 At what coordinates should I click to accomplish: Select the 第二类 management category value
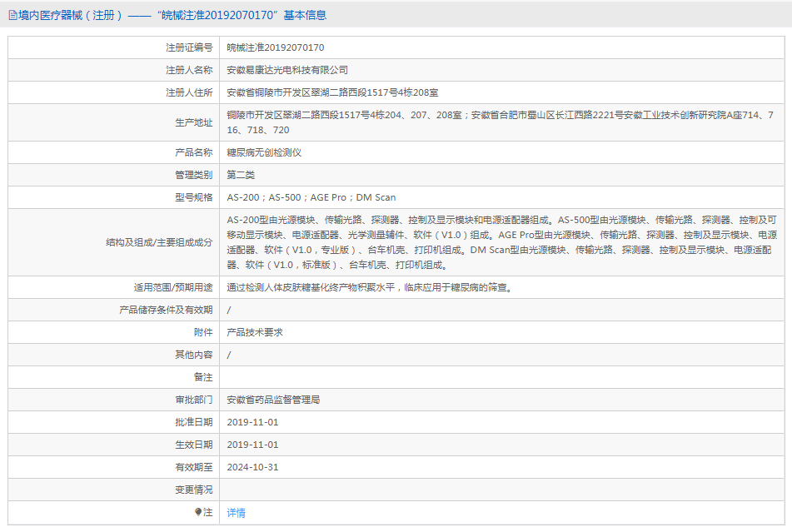(241, 175)
